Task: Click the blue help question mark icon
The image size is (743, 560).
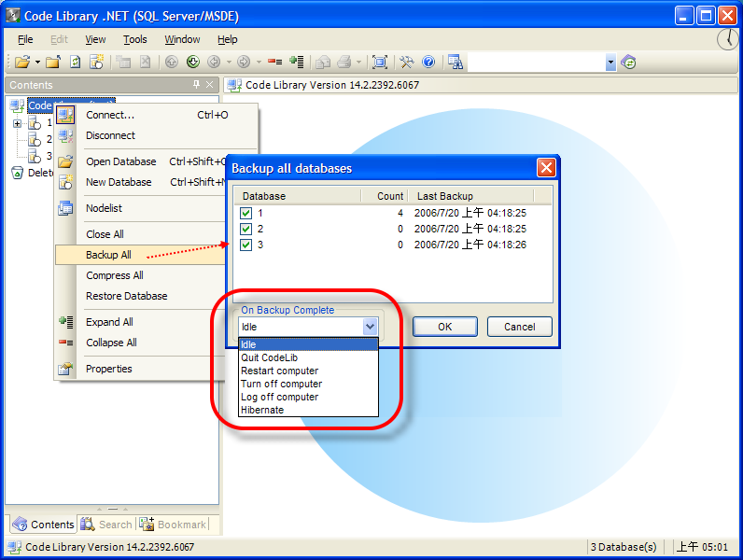Action: click(428, 62)
